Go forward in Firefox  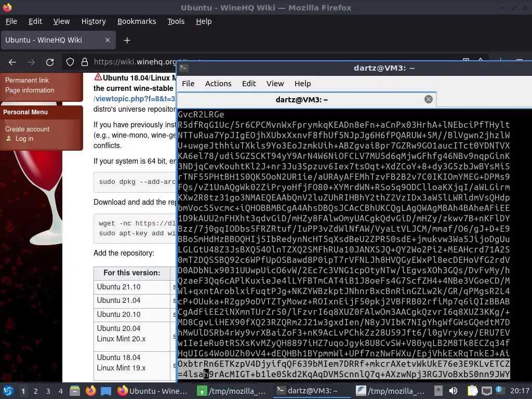[31, 62]
